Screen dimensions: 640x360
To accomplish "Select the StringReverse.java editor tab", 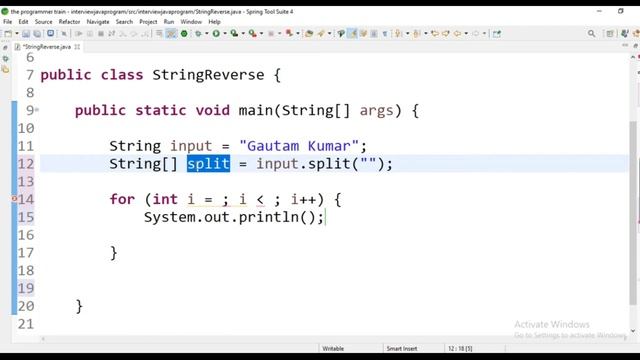I will tap(47, 47).
